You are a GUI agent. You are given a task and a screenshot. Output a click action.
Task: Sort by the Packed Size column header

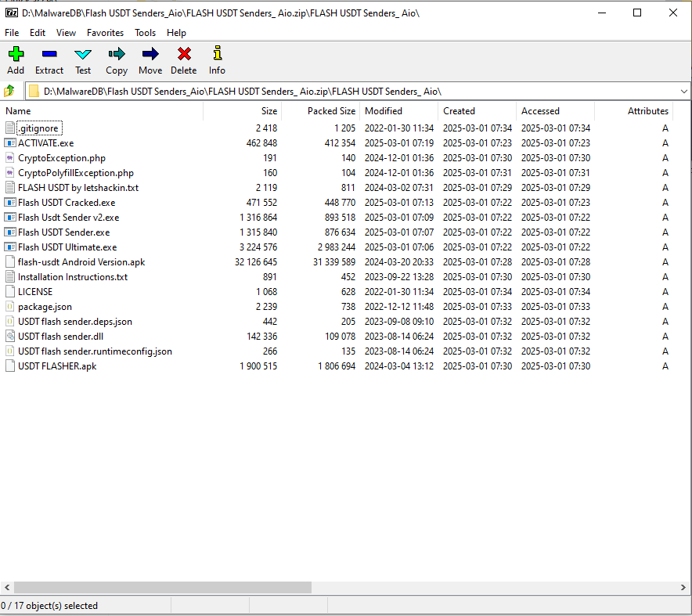(321, 111)
